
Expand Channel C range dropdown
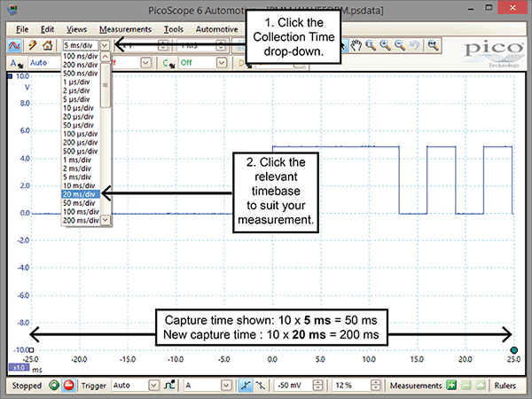(222, 63)
